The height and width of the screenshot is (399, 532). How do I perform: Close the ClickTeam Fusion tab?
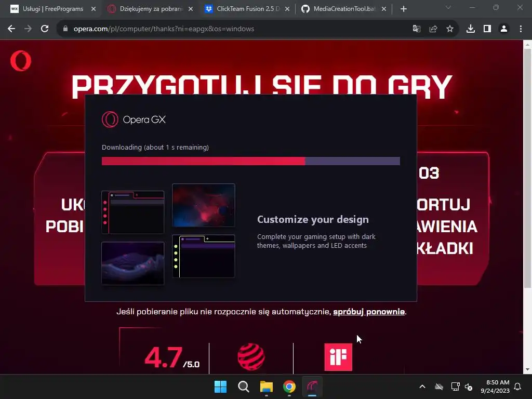click(287, 9)
